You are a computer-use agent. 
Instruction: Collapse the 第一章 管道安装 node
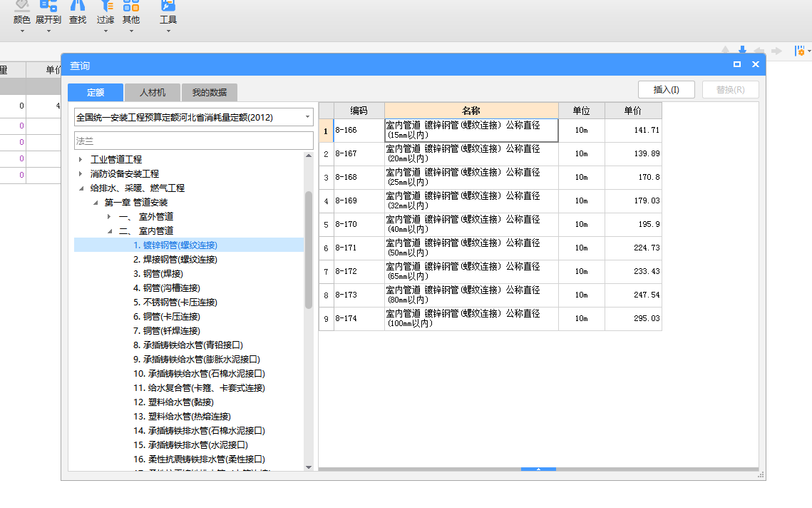coord(96,203)
